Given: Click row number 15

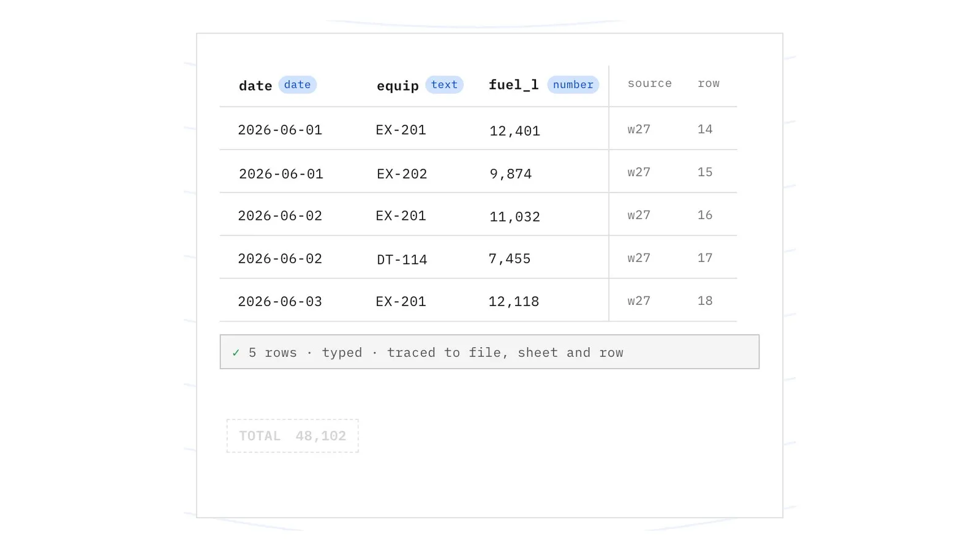Looking at the screenshot, I should coord(705,172).
